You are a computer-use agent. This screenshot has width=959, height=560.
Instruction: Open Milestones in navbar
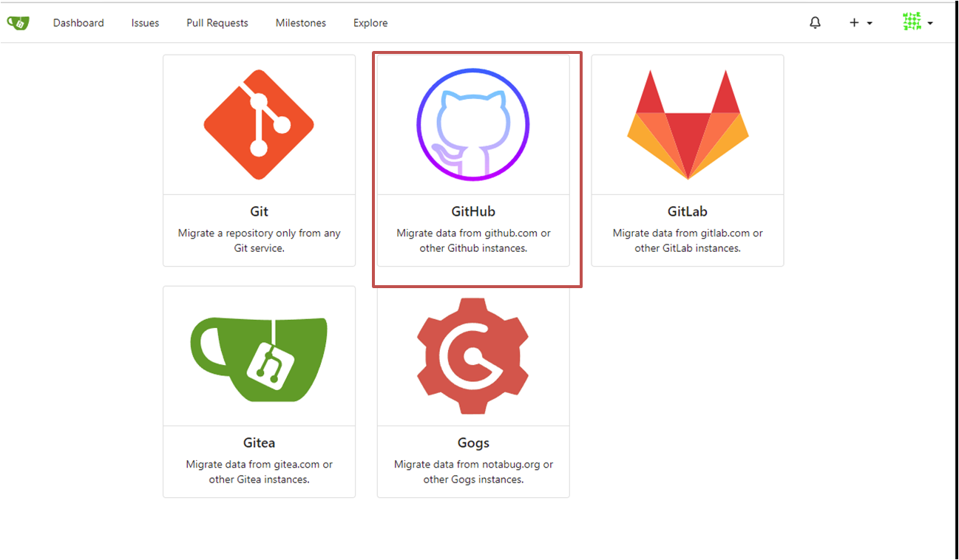(301, 23)
